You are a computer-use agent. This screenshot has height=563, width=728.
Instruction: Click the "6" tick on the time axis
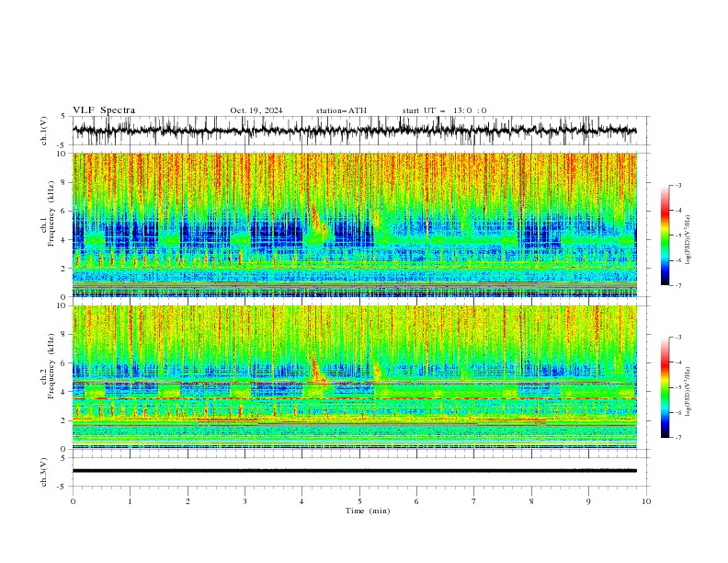[x=417, y=501]
